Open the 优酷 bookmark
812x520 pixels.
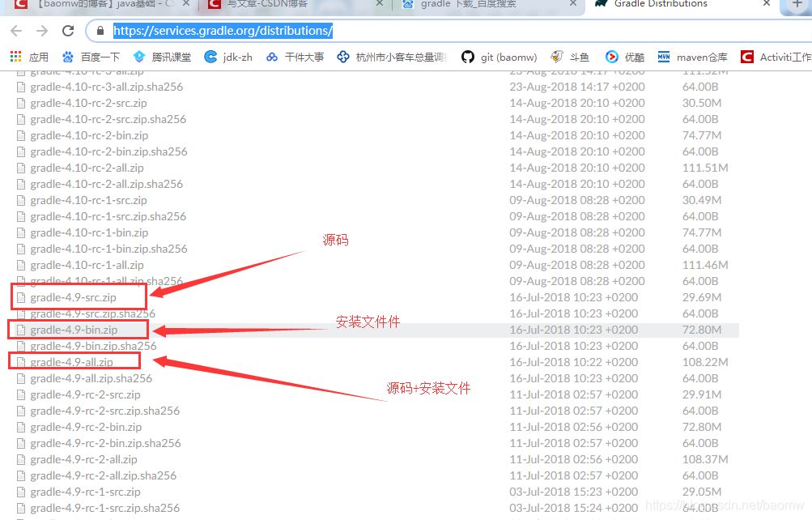(x=625, y=57)
